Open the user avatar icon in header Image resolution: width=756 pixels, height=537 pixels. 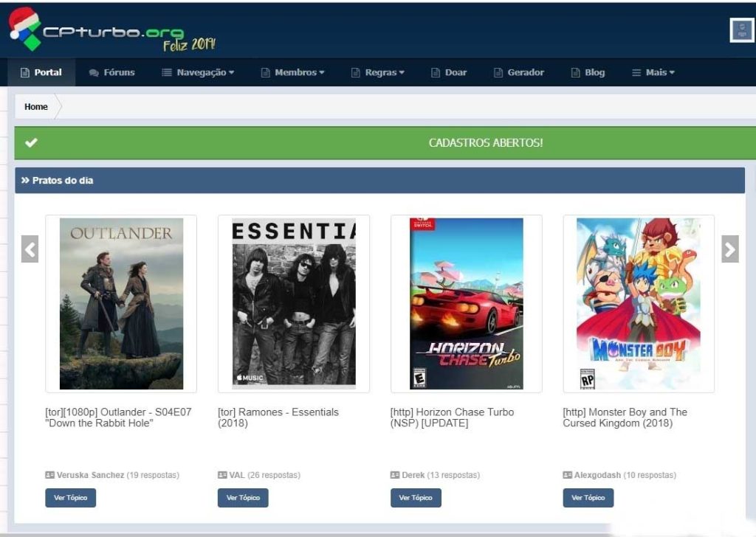(x=741, y=30)
